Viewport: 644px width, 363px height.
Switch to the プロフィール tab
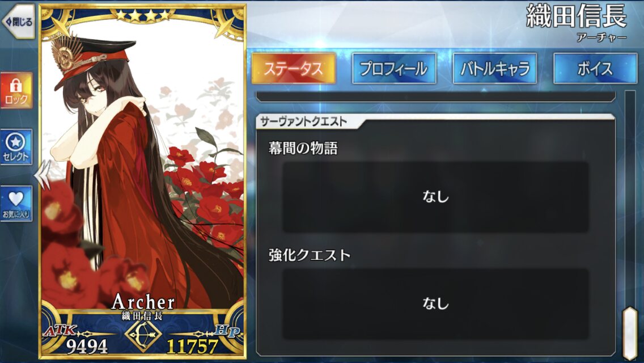[394, 68]
